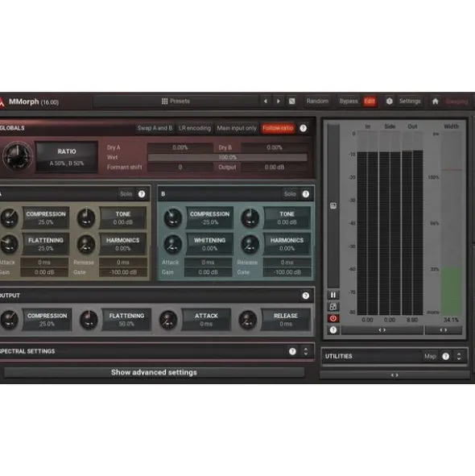This screenshot has width=475, height=476.
Task: Toggle LR encoding
Action: click(195, 128)
